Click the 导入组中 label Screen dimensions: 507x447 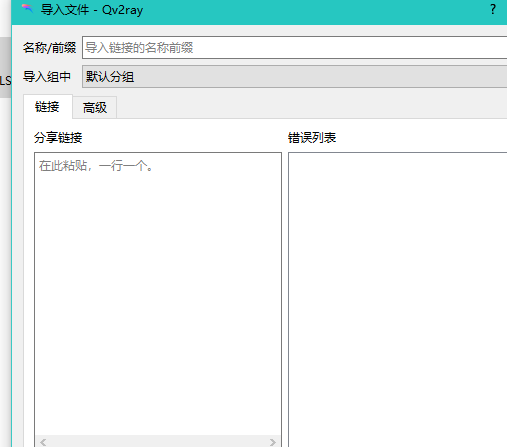[x=47, y=77]
